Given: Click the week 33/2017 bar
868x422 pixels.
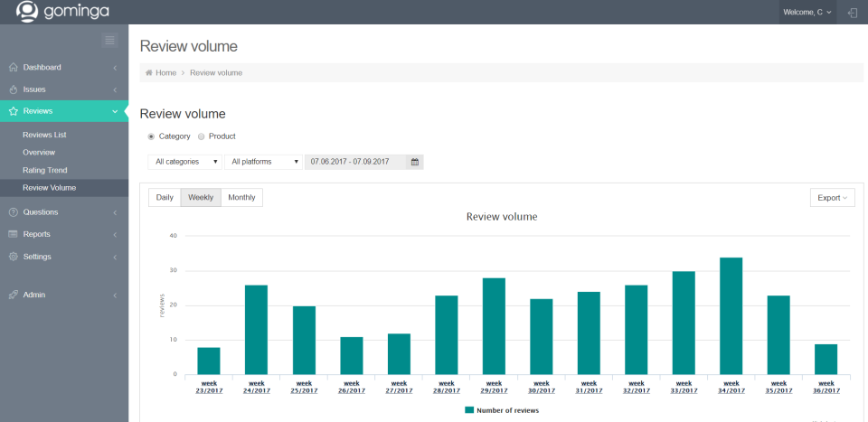Looking at the screenshot, I should pos(684,323).
